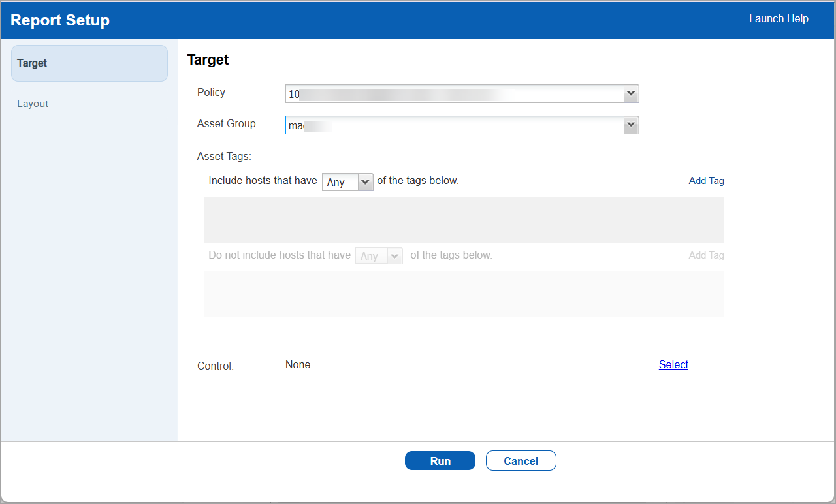Cancel the report setup
The width and height of the screenshot is (836, 504).
[x=521, y=460]
